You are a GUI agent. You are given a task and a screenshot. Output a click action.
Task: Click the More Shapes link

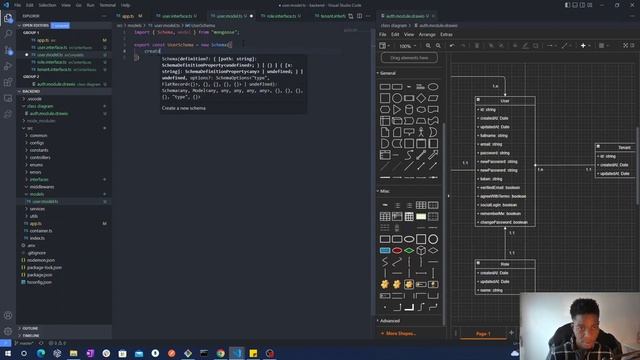[x=398, y=333]
